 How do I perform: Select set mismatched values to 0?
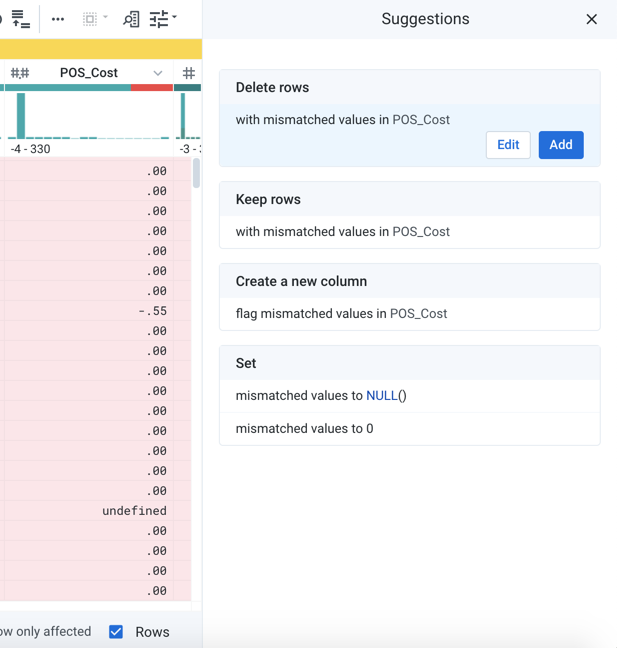tap(410, 429)
